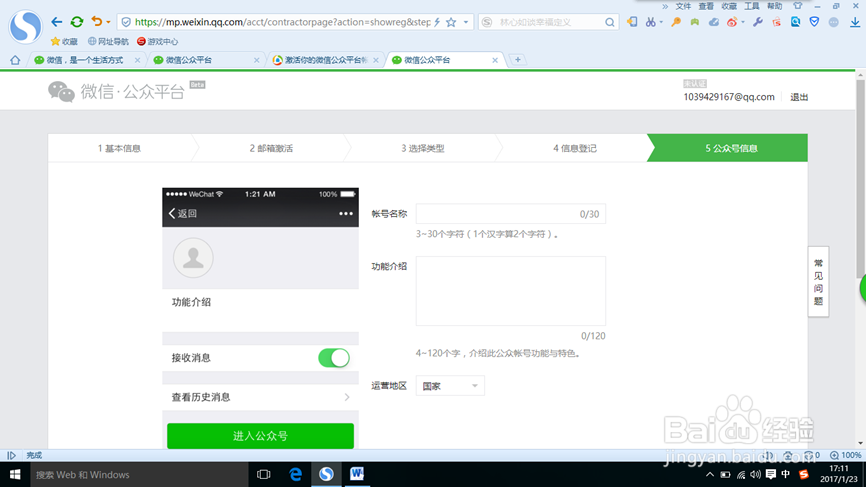Viewport: 866px width, 487px height.
Task: Click the green game controller icon
Action: (x=695, y=22)
